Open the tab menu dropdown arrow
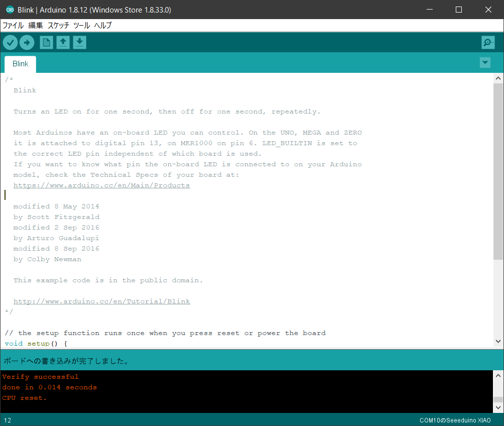Screen dimensions: 504x426 coord(485,62)
